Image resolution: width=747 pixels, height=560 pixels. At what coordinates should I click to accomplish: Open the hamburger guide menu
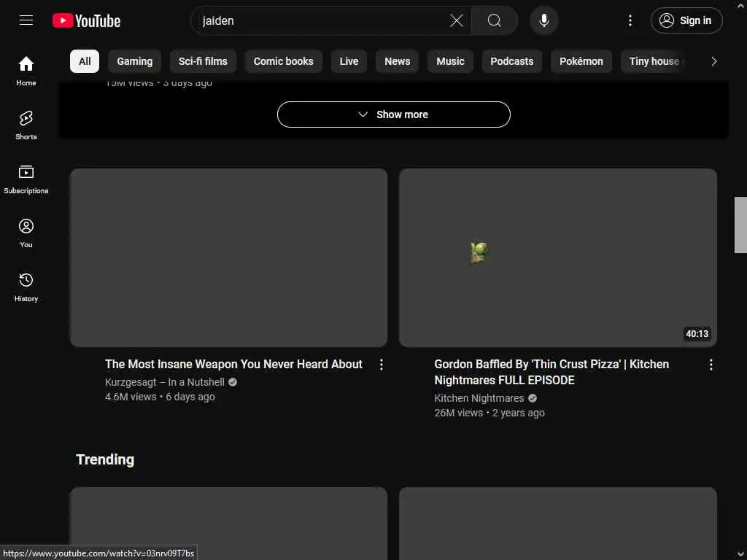(26, 20)
